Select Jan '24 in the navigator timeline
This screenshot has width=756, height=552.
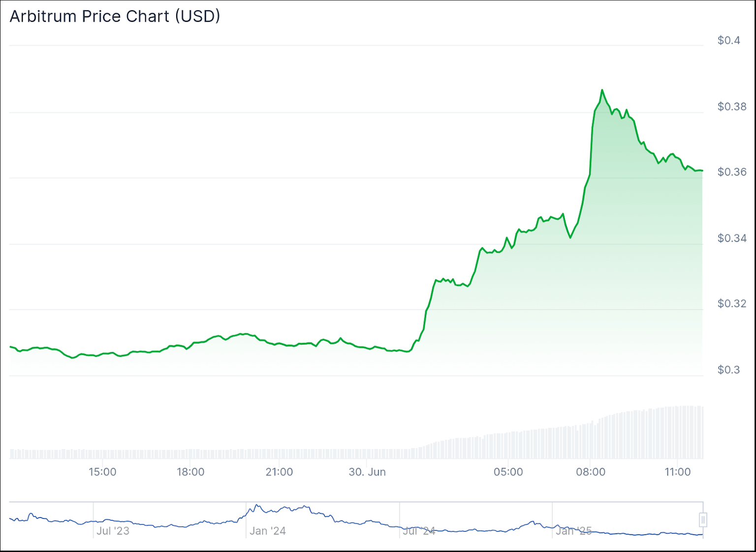click(267, 531)
